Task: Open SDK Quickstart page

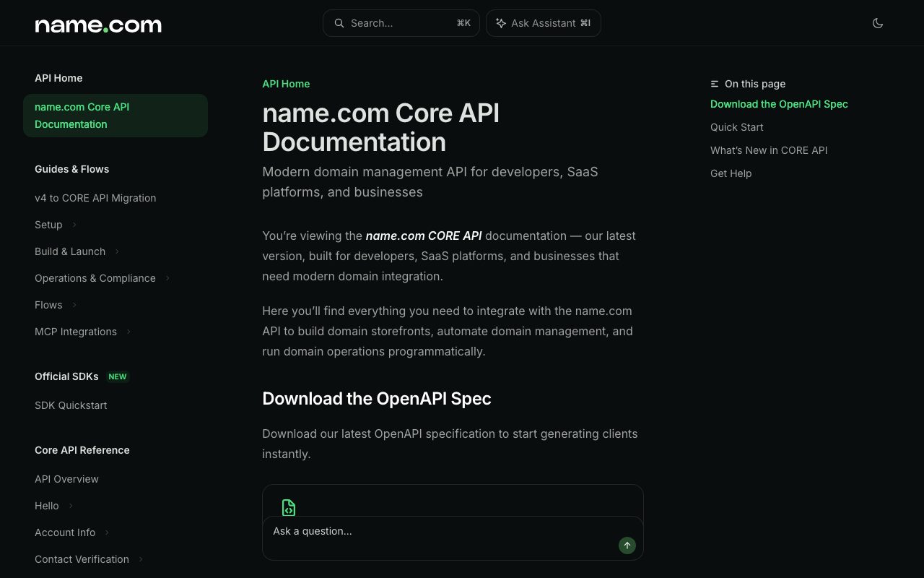Action: [71, 405]
